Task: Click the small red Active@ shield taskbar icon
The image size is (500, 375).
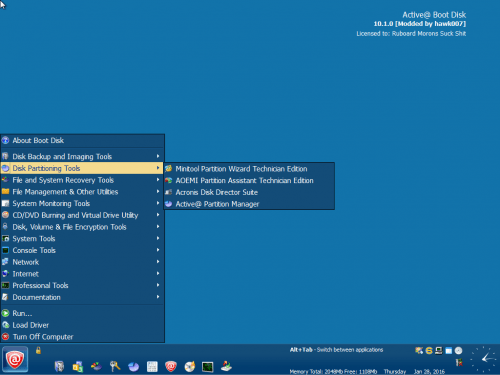Action: coord(171,366)
